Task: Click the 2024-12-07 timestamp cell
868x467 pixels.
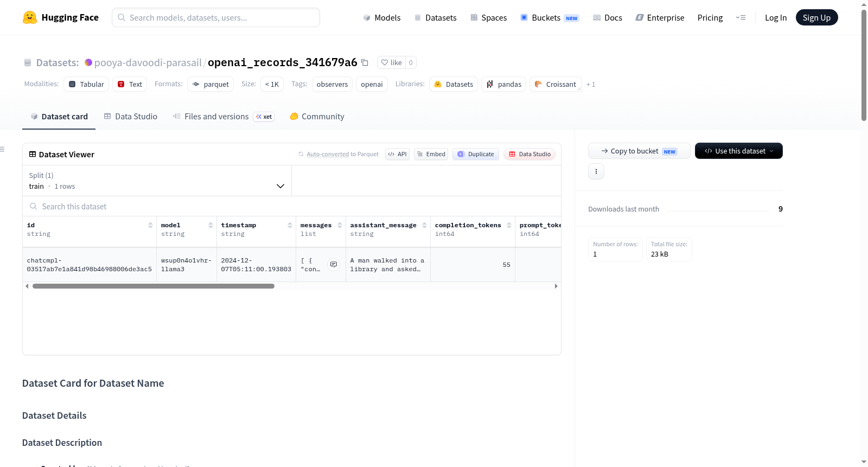Action: click(x=256, y=265)
